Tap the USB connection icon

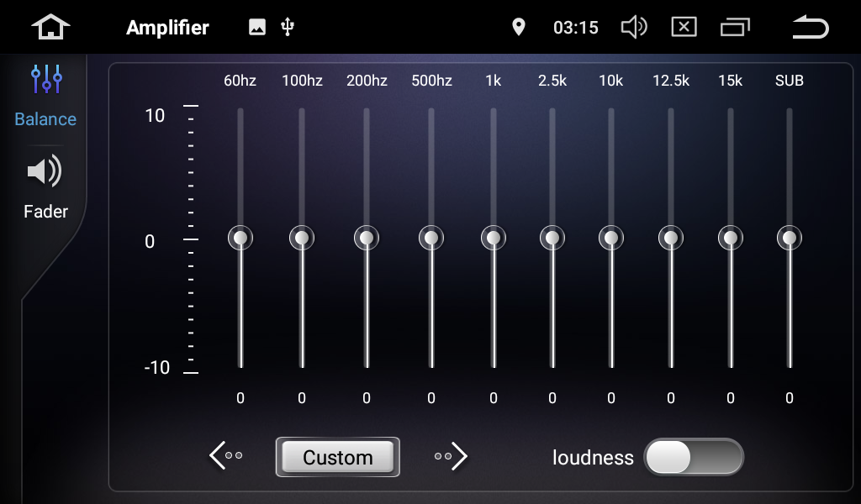(288, 27)
